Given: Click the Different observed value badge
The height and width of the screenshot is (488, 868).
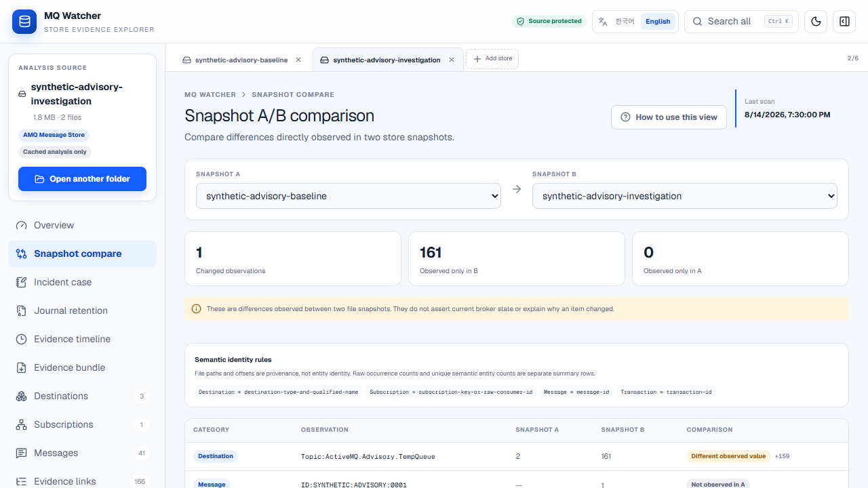Looking at the screenshot, I should click(728, 456).
